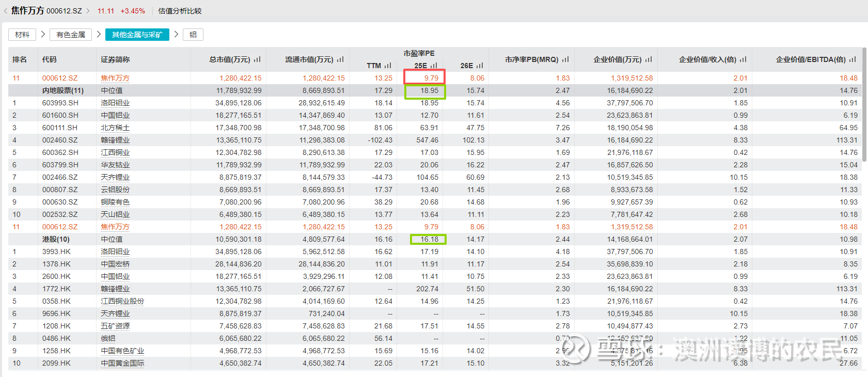Click the 代码 column header
Screen dimensions: 868x377
pos(50,59)
